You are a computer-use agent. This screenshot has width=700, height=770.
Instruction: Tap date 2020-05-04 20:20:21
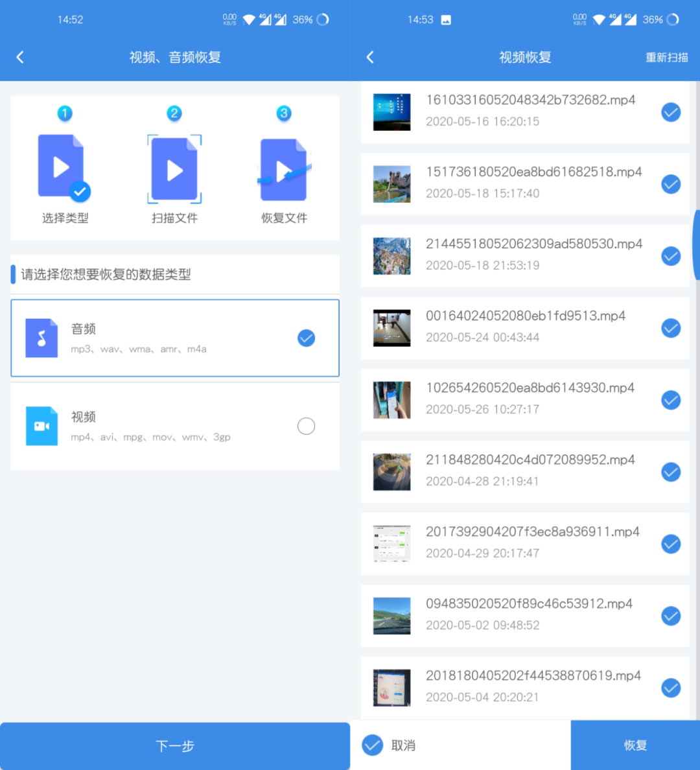point(482,697)
